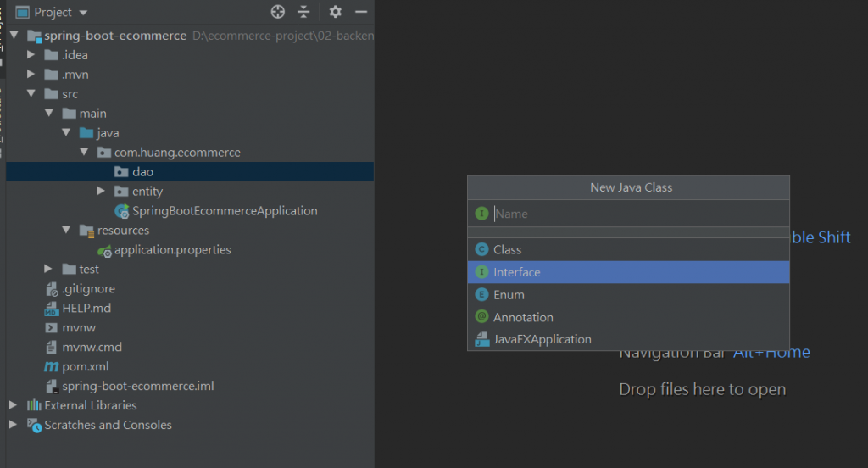Hide the Project tool window with the minus icon

click(360, 12)
